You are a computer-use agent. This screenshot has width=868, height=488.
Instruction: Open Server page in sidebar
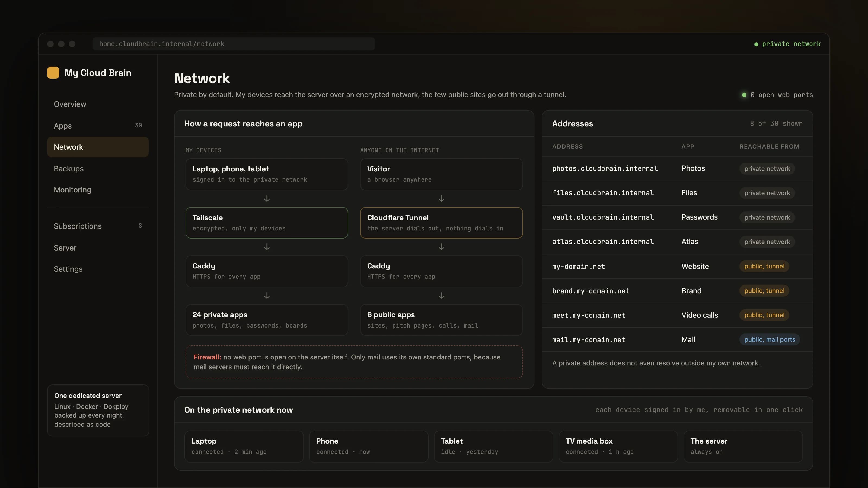98,248
